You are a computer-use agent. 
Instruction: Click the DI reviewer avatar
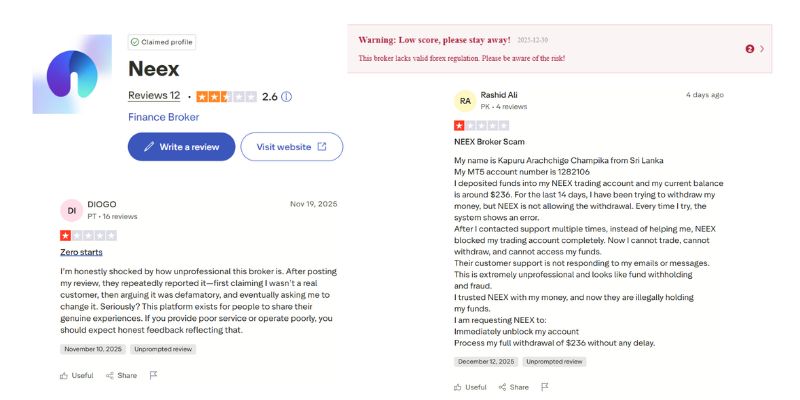click(71, 210)
